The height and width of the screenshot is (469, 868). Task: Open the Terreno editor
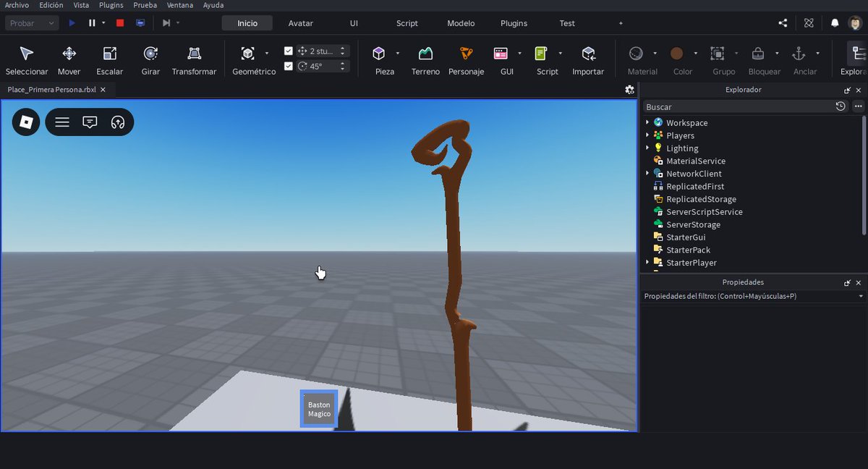(x=425, y=61)
